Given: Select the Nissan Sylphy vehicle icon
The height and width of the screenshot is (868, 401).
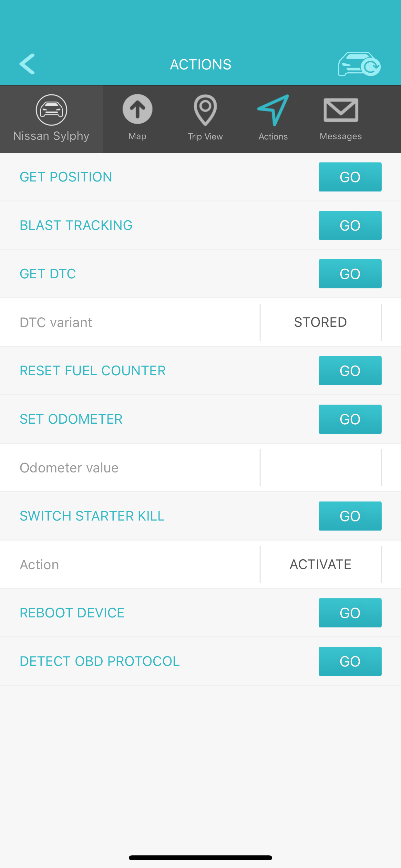Looking at the screenshot, I should (x=51, y=110).
